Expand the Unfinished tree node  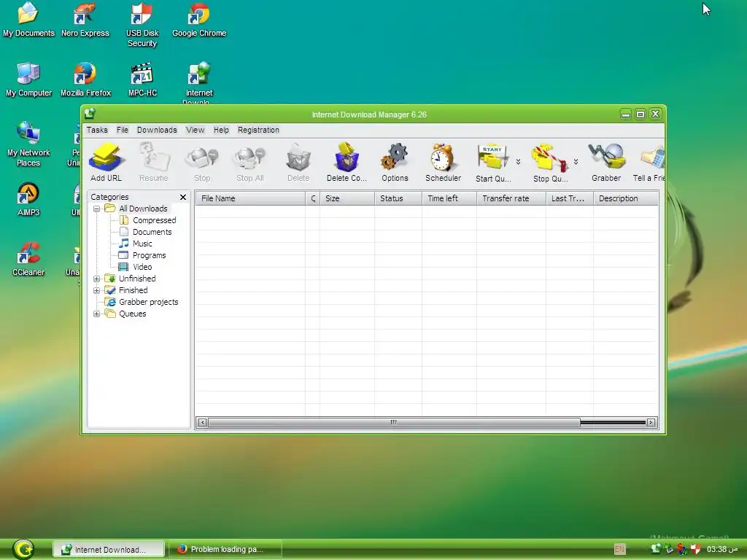97,279
